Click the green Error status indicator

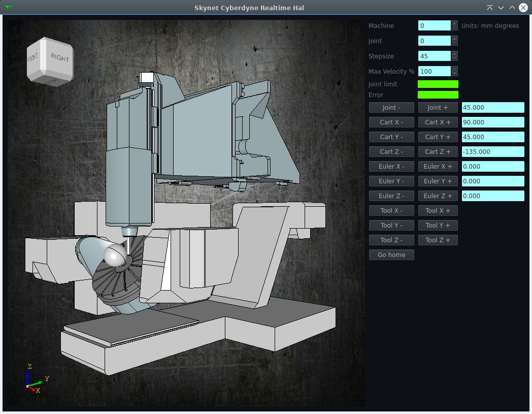click(438, 95)
